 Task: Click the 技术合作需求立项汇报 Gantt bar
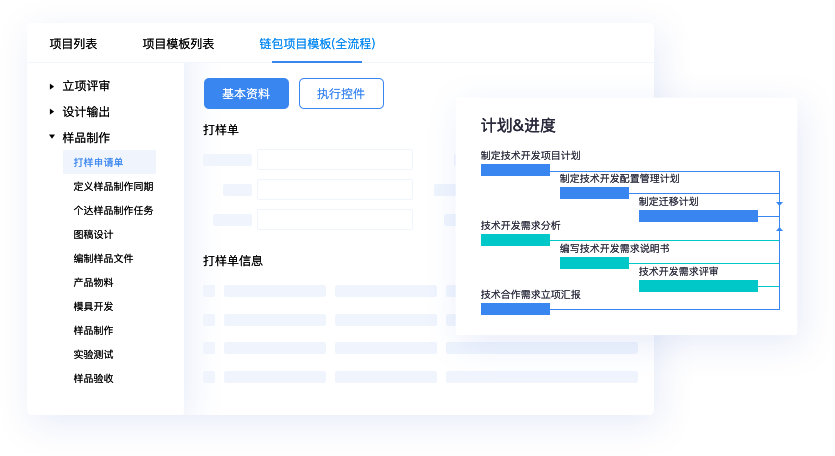click(x=515, y=309)
